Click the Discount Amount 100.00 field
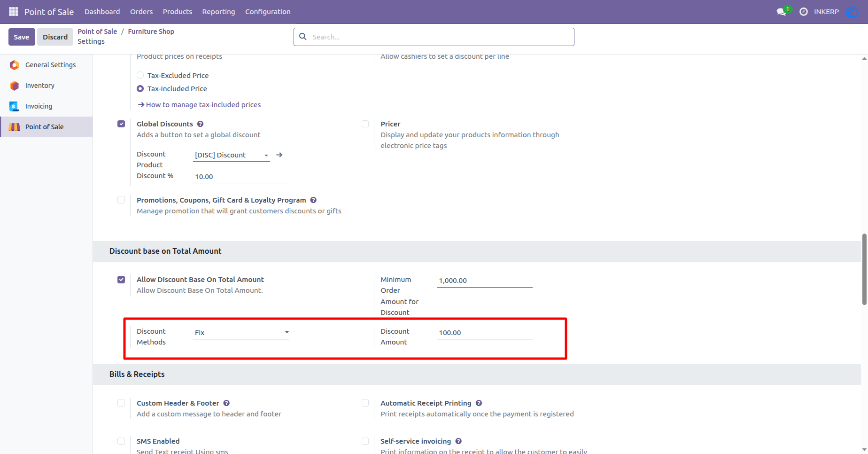This screenshot has width=868, height=454. click(485, 333)
